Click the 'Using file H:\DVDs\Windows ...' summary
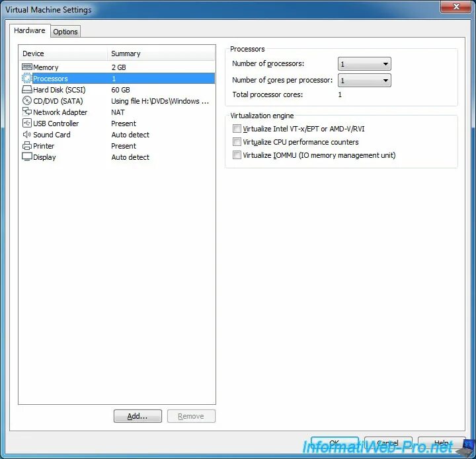The width and height of the screenshot is (476, 459). coord(160,101)
